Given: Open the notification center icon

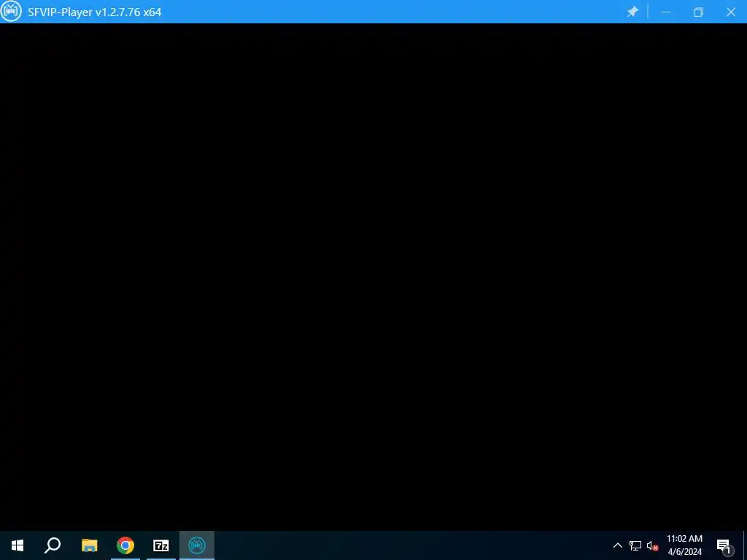Looking at the screenshot, I should 724,546.
